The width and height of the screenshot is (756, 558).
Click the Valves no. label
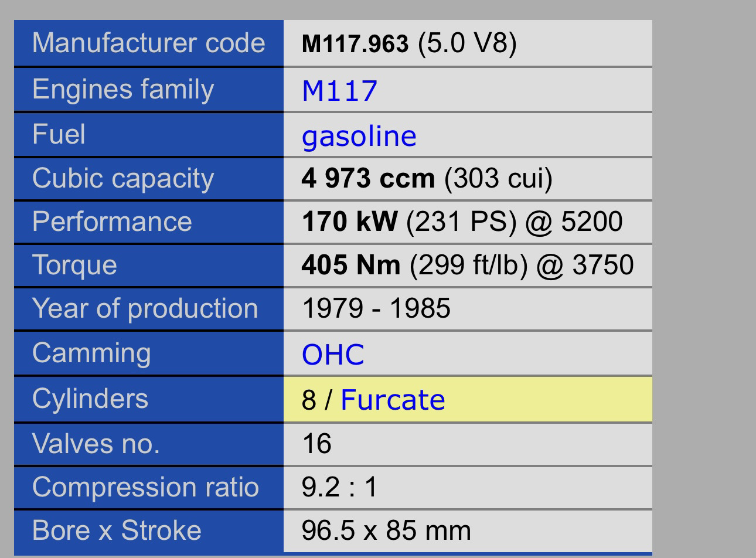96,444
